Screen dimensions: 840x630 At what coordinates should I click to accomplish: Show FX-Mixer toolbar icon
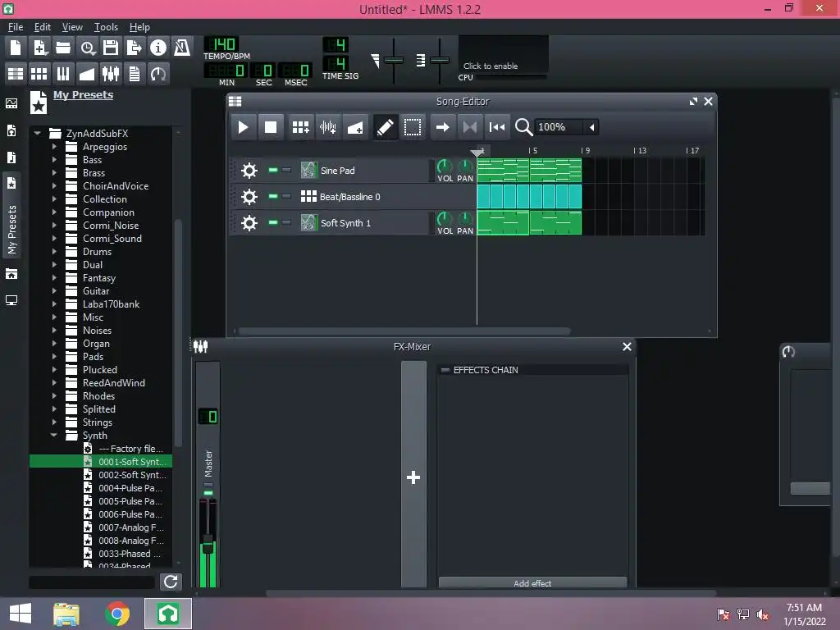[111, 73]
